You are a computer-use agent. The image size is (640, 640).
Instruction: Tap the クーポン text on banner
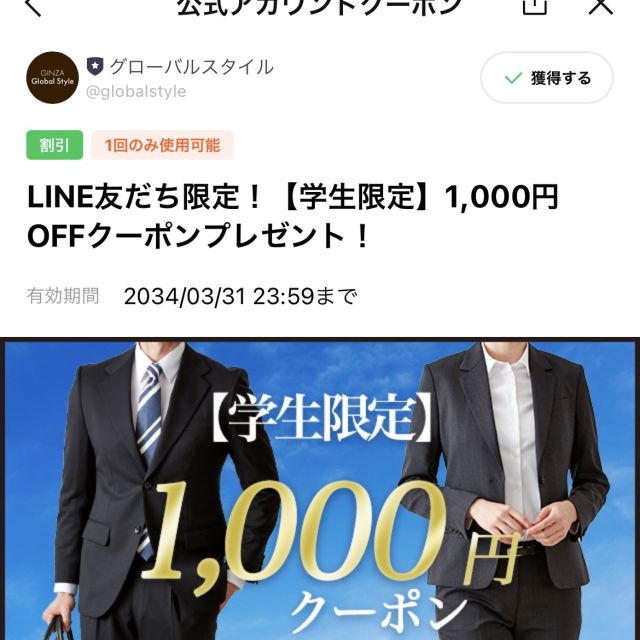[379, 616]
